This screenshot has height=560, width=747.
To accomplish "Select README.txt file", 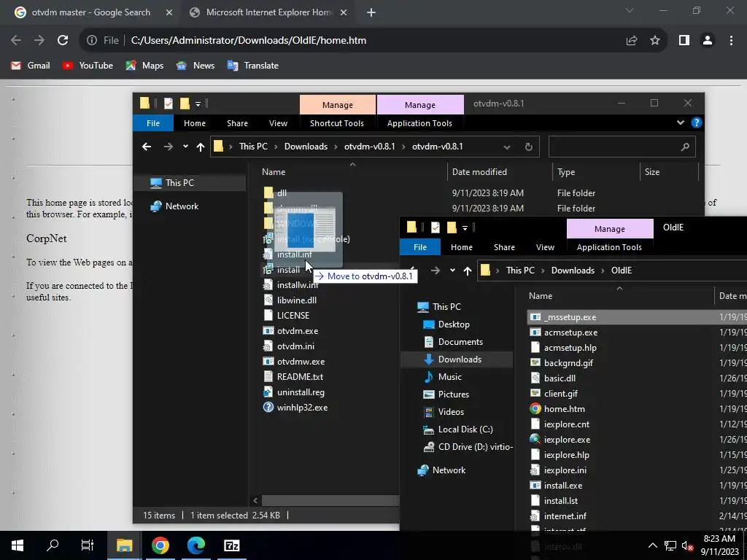I will tap(300, 377).
